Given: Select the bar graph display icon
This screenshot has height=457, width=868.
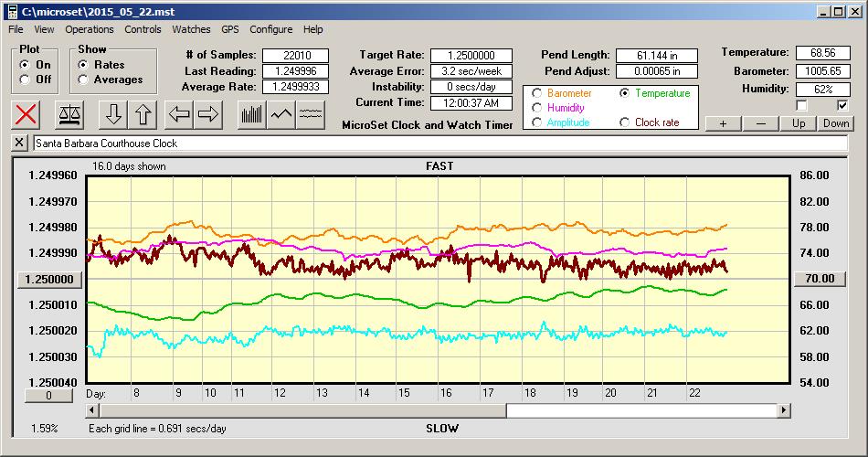Looking at the screenshot, I should click(x=251, y=114).
